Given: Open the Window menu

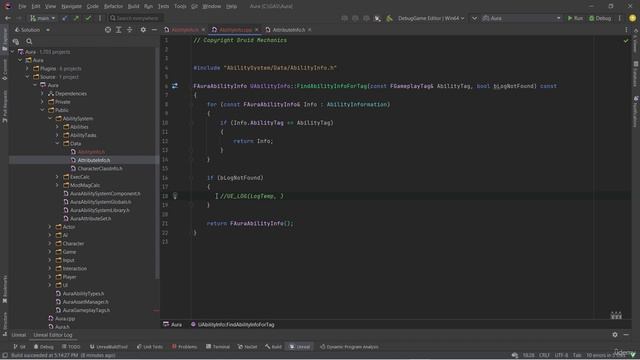Looking at the screenshot, I should [x=211, y=6].
